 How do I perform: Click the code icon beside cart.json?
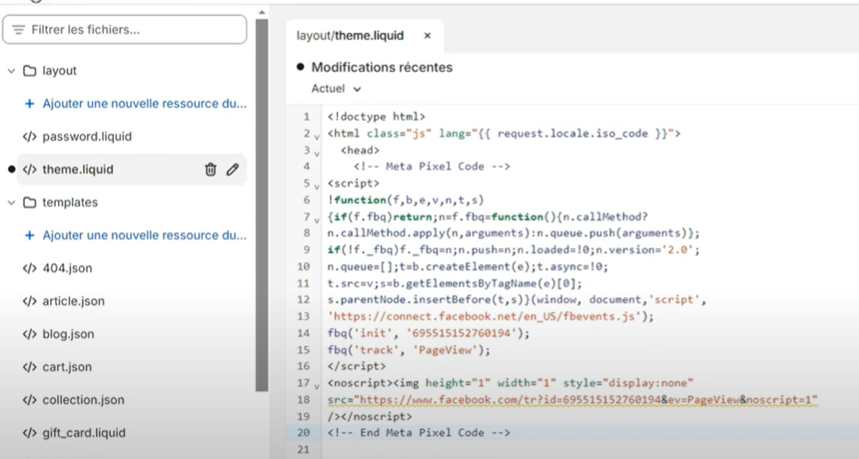(30, 366)
